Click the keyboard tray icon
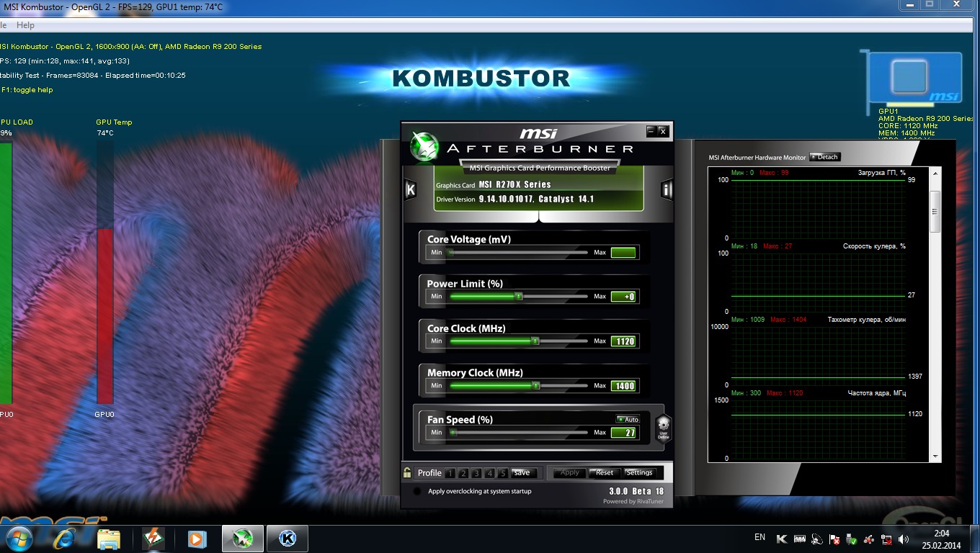This screenshot has height=553, width=980. [x=800, y=539]
